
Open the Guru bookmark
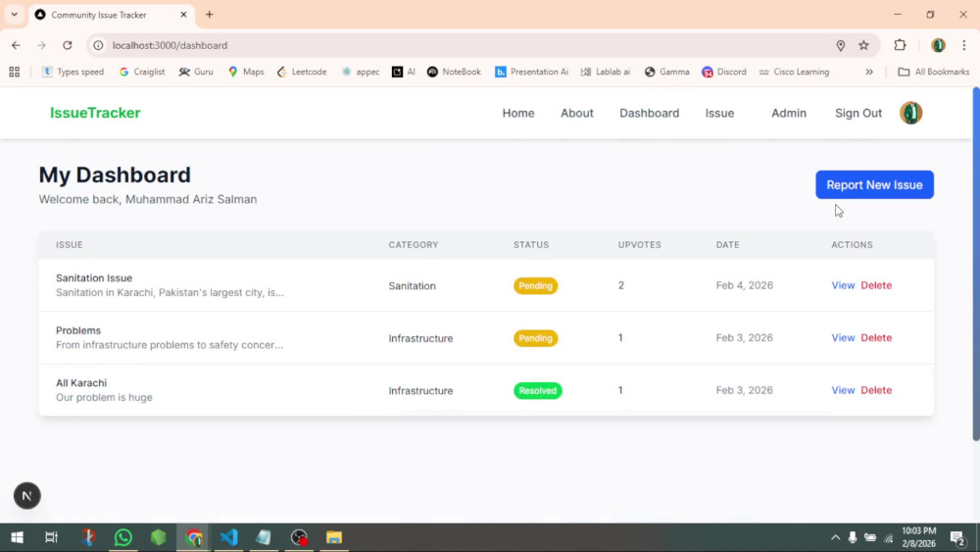196,72
